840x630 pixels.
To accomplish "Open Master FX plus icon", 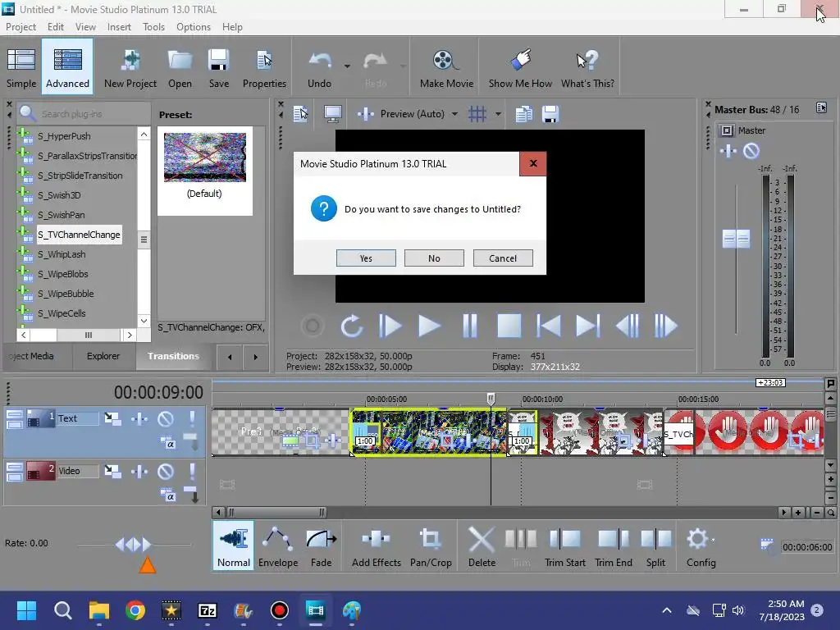I will click(728, 151).
